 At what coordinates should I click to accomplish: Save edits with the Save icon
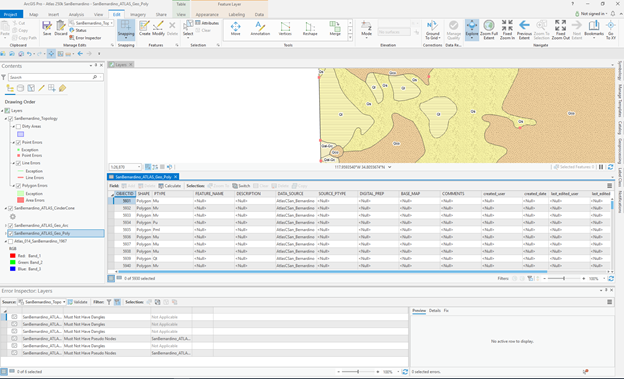click(47, 28)
